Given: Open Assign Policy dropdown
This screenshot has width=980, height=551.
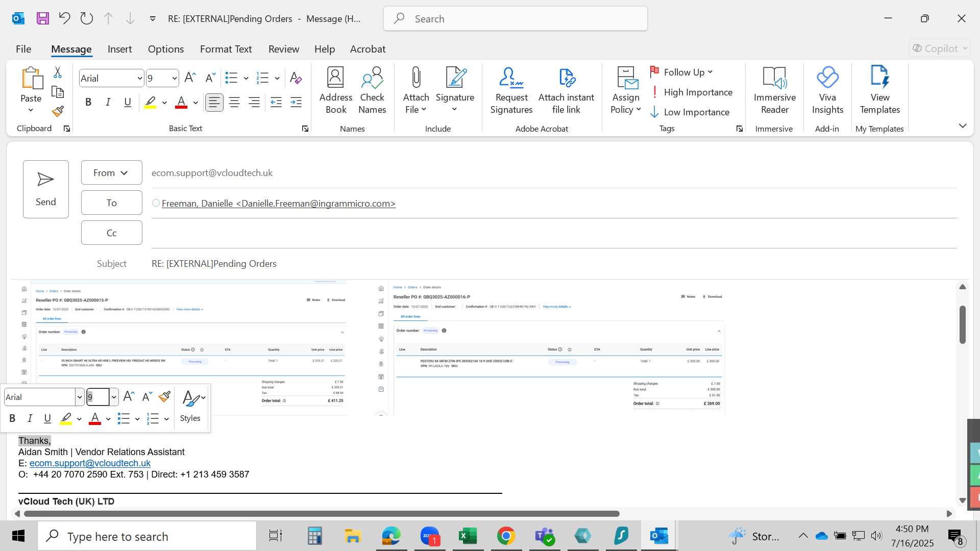Looking at the screenshot, I should [626, 104].
